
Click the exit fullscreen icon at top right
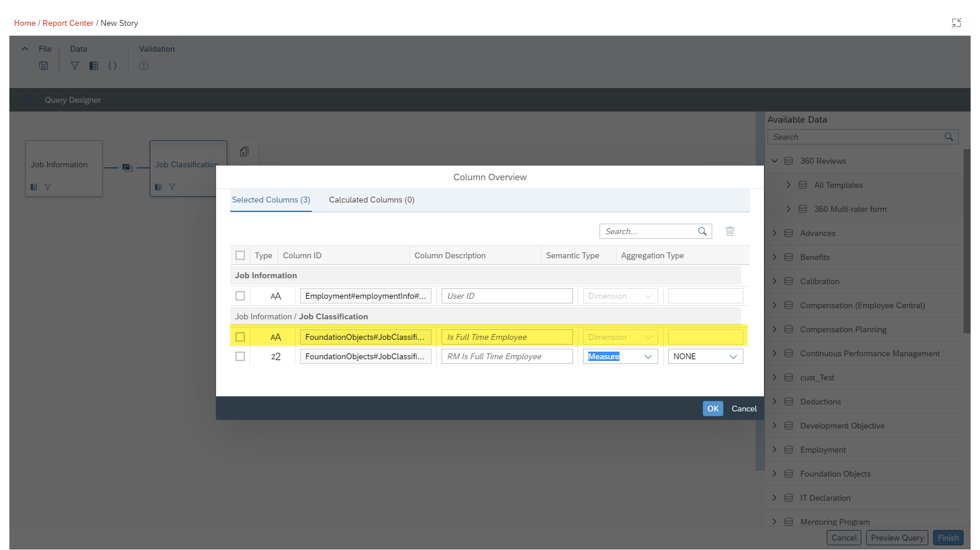click(x=957, y=23)
